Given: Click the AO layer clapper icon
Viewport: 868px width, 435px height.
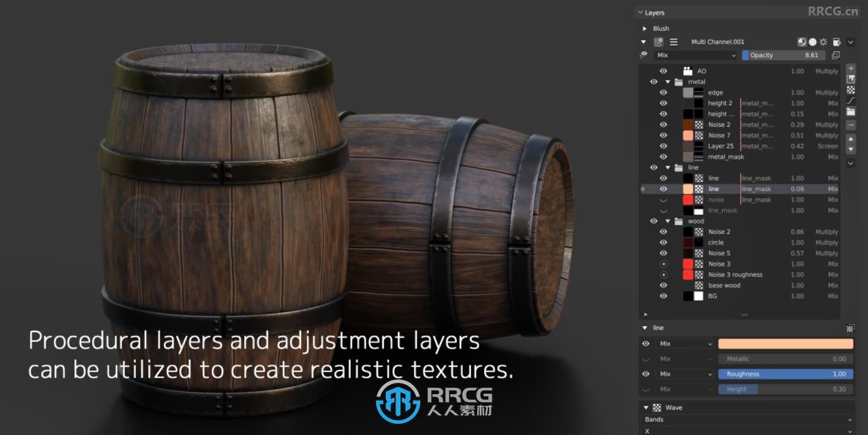Looking at the screenshot, I should coord(688,71).
